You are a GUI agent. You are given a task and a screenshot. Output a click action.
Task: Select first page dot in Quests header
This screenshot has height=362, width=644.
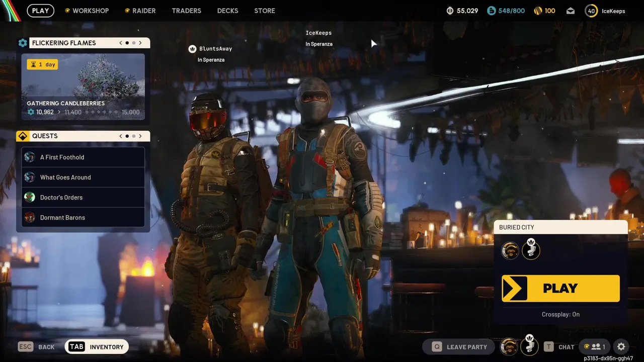click(127, 136)
